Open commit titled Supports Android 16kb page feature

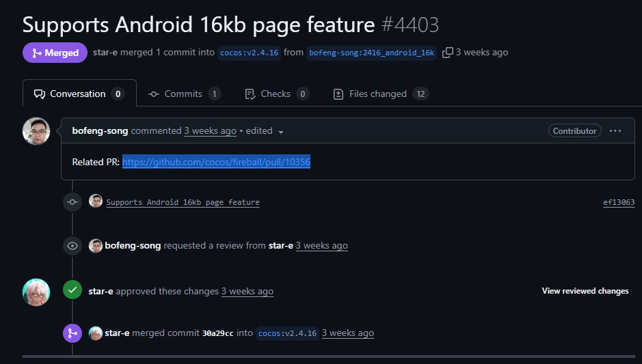[183, 202]
